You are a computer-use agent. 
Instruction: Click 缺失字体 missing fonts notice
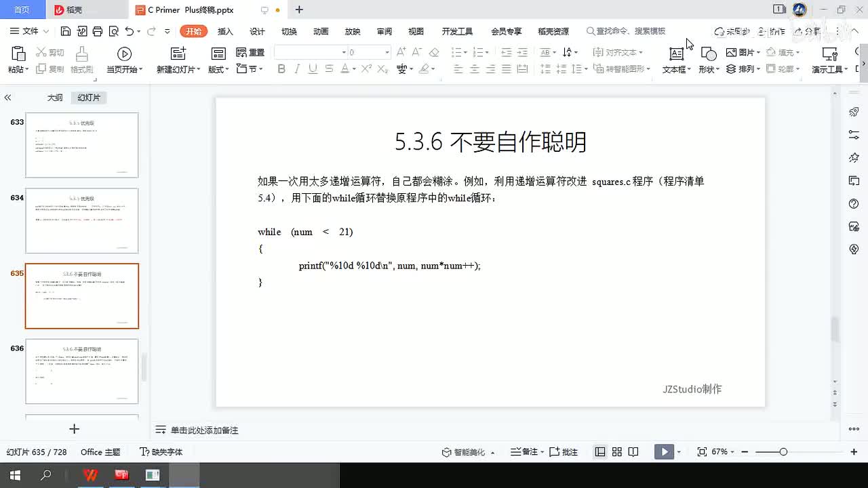(x=161, y=452)
